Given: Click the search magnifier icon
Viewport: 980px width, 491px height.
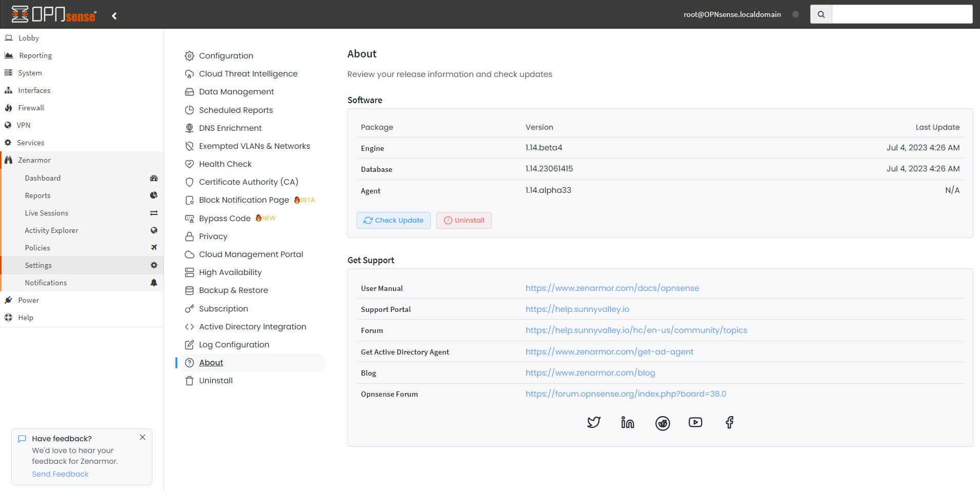Looking at the screenshot, I should [x=821, y=14].
